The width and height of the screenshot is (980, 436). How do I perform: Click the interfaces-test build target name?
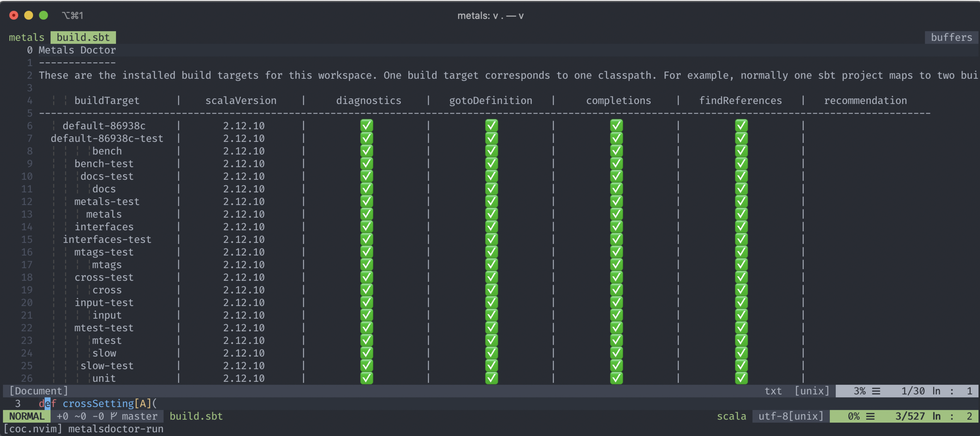(107, 239)
